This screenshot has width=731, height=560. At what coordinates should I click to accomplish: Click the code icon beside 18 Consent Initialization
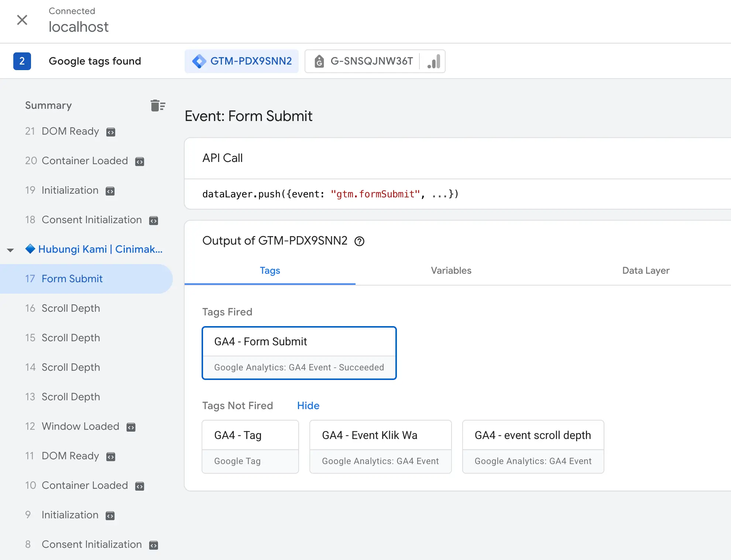(154, 220)
